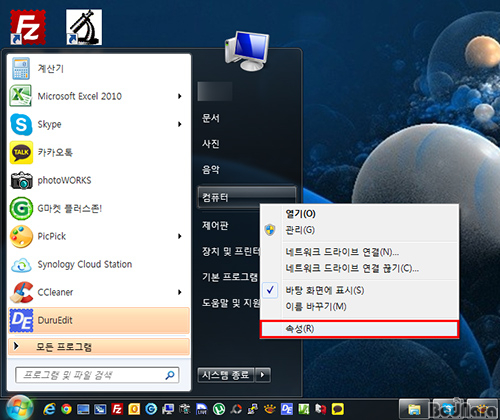This screenshot has width=500, height=420.
Task: Click the Windows Start orb
Action: [20, 407]
